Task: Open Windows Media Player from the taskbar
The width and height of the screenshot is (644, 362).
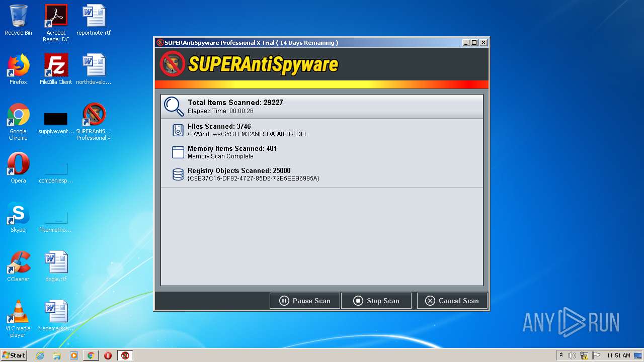Action: (x=74, y=355)
